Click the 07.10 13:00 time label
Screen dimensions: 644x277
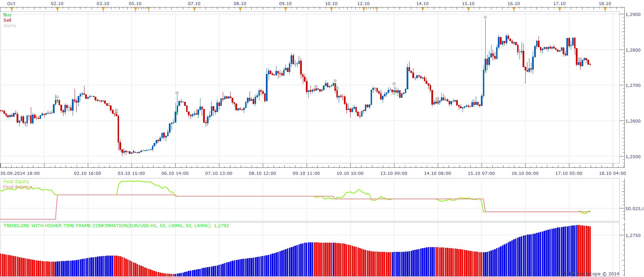click(219, 173)
